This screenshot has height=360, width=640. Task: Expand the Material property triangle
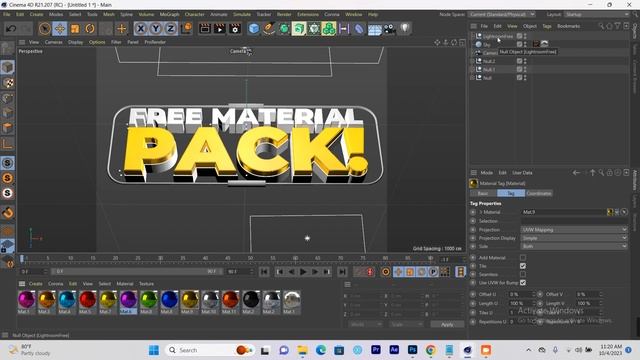(x=481, y=212)
